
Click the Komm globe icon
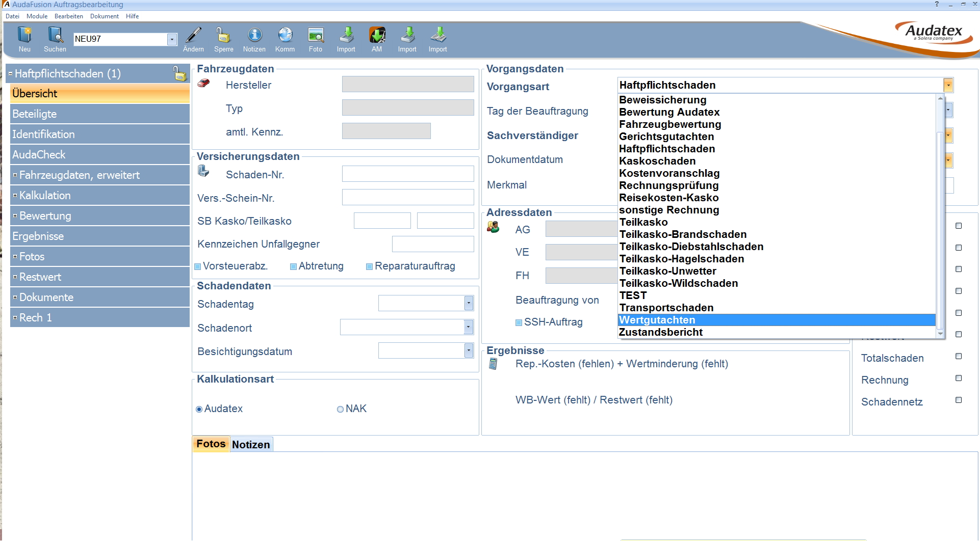tap(285, 35)
